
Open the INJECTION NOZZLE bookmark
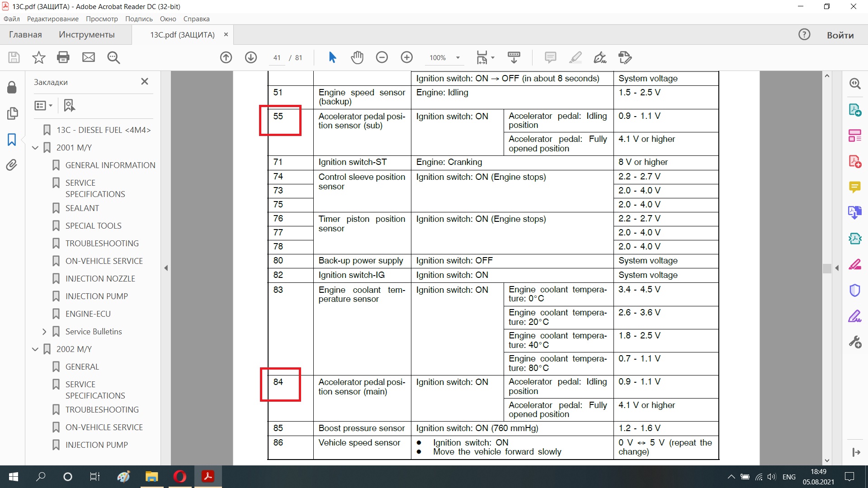pyautogui.click(x=100, y=279)
